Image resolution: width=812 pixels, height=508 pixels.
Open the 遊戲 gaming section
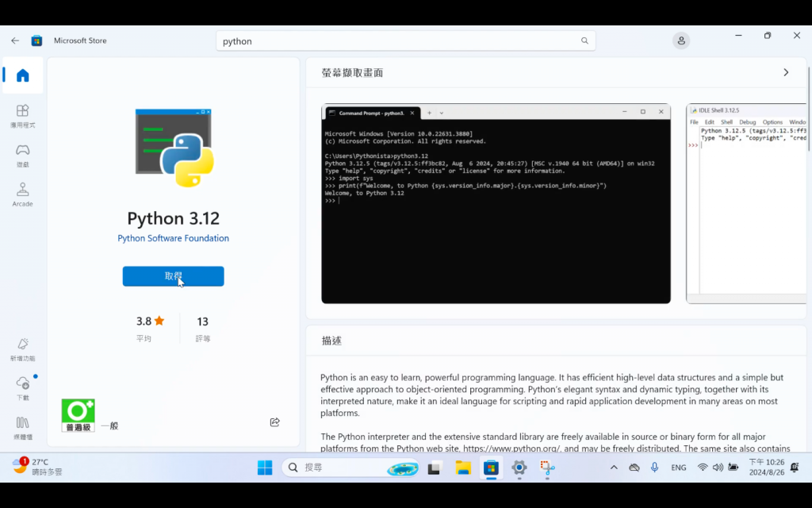point(23,156)
